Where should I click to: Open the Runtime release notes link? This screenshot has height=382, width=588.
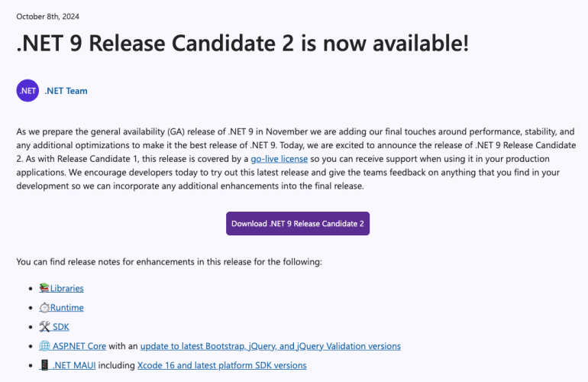point(67,307)
